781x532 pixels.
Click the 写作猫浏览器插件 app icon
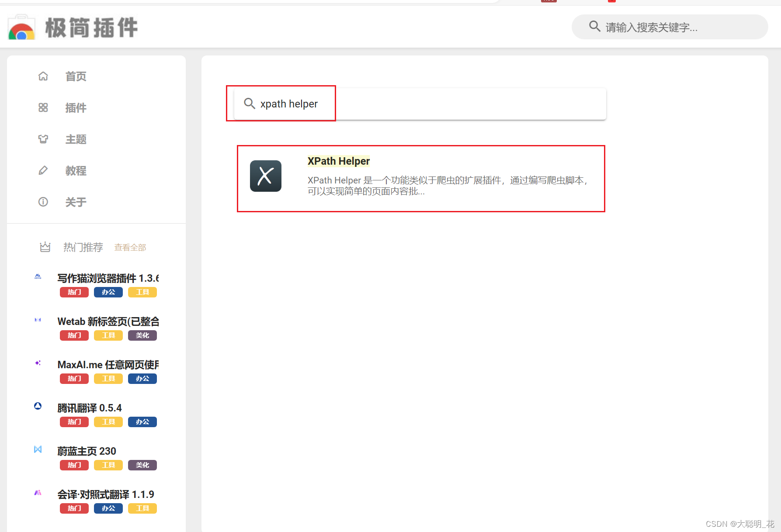tap(38, 276)
